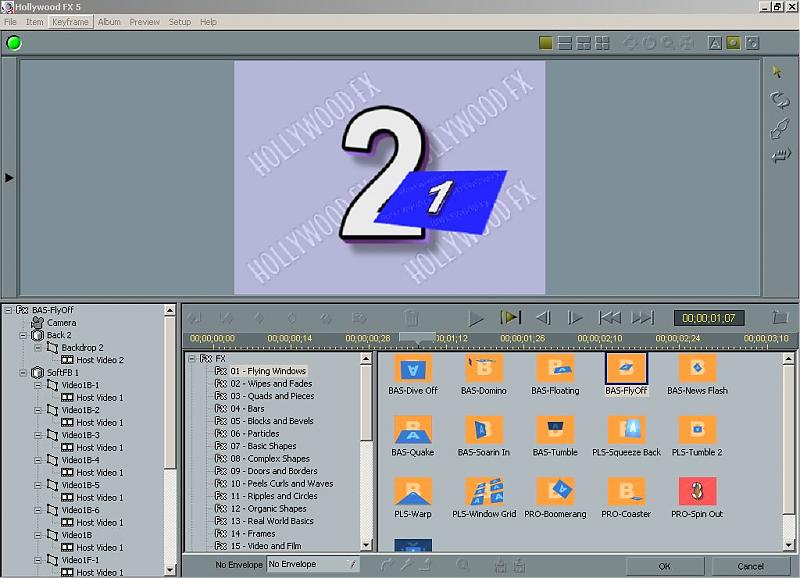Play the transition preview
Screen dimensions: 800x578
(476, 318)
